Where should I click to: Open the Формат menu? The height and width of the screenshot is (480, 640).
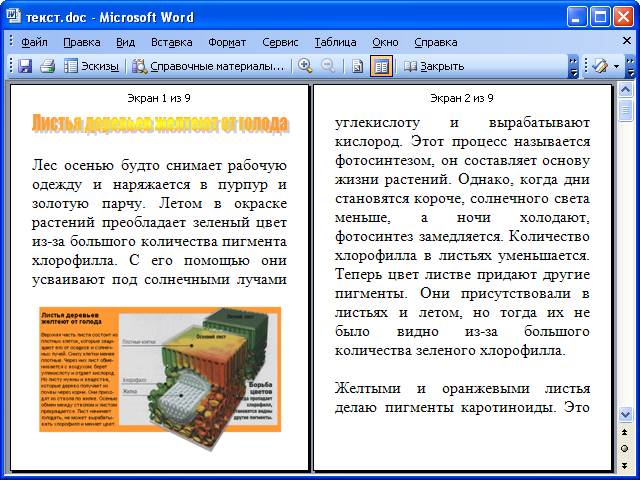tap(227, 42)
